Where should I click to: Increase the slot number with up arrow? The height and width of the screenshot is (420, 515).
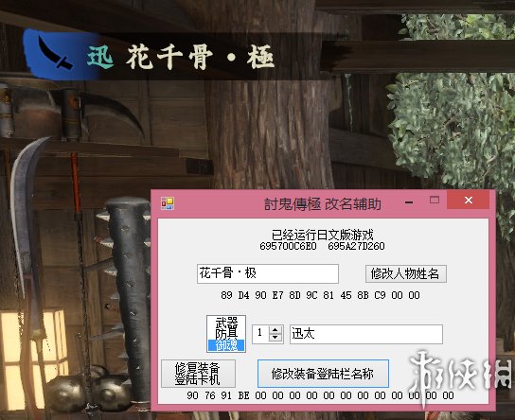pyautogui.click(x=275, y=330)
